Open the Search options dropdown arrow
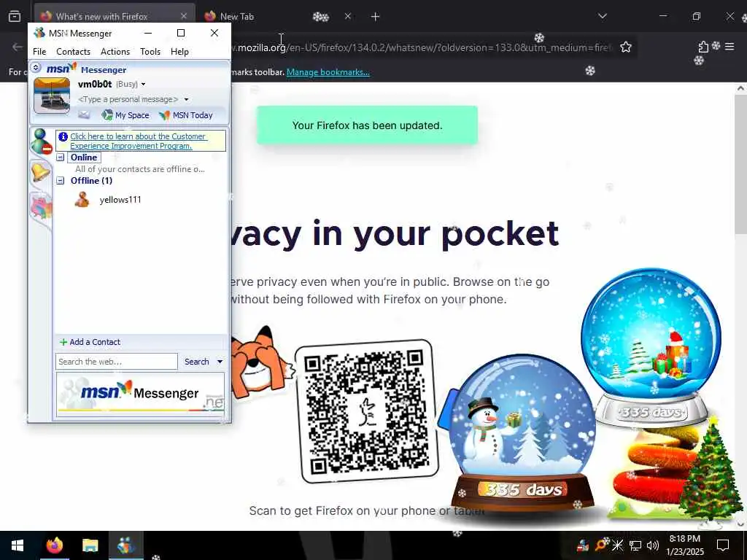The height and width of the screenshot is (560, 747). click(x=220, y=362)
